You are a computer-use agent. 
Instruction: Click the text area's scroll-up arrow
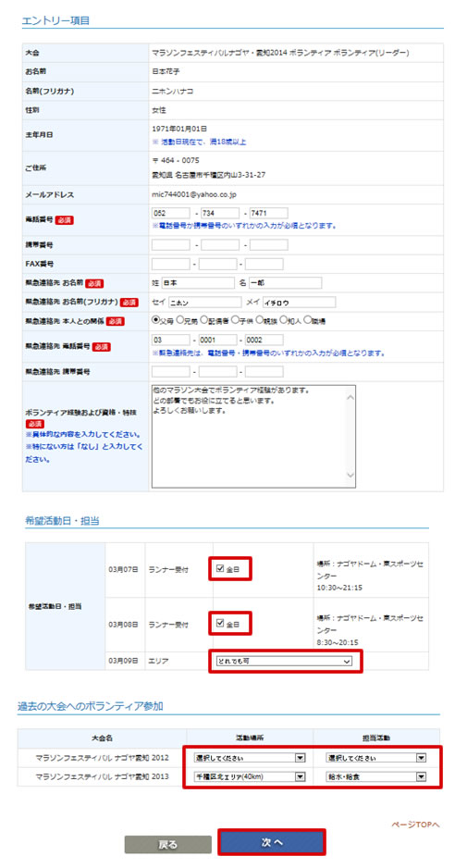point(350,395)
